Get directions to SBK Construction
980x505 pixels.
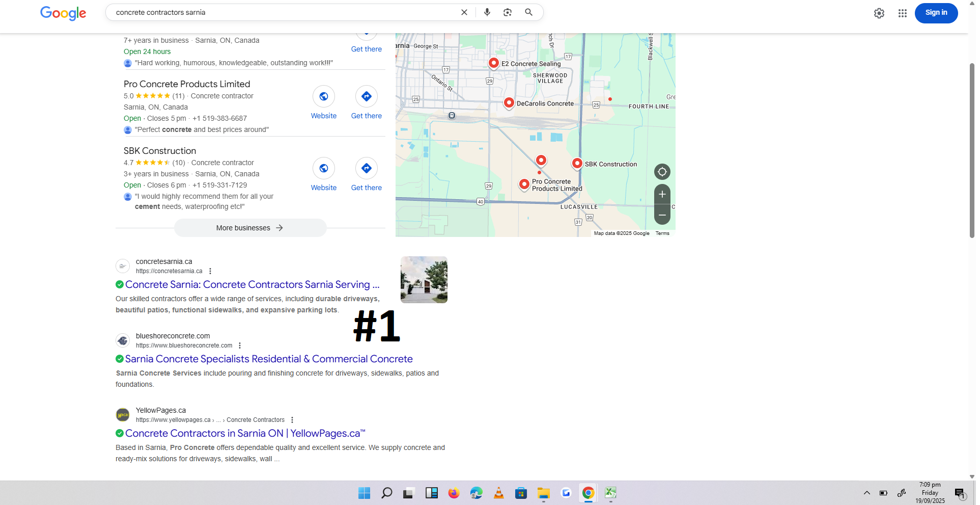367,168
